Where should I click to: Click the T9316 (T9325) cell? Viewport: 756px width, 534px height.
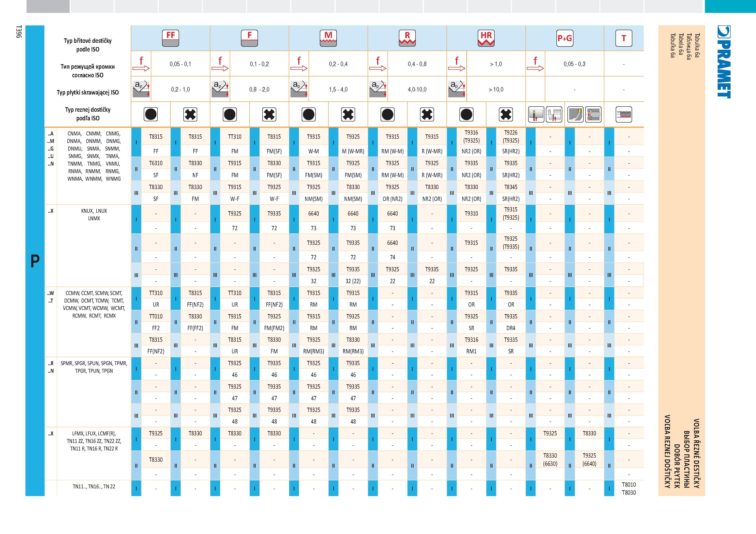[x=471, y=137]
